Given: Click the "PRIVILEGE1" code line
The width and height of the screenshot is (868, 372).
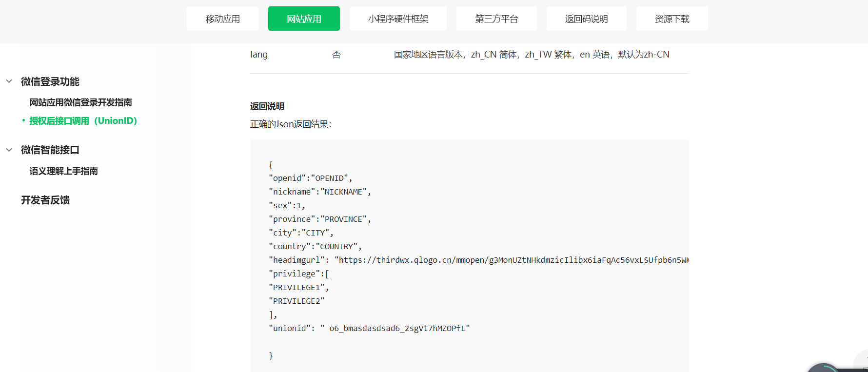Looking at the screenshot, I should [x=299, y=288].
